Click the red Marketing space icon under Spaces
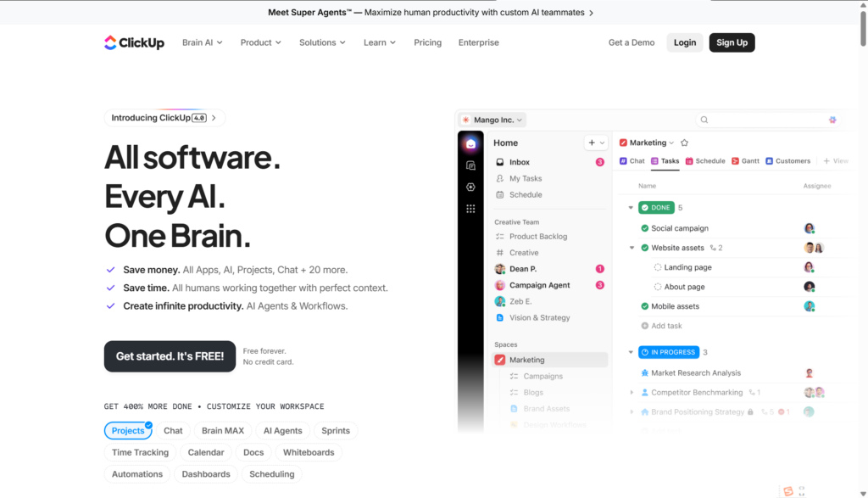 tap(500, 360)
